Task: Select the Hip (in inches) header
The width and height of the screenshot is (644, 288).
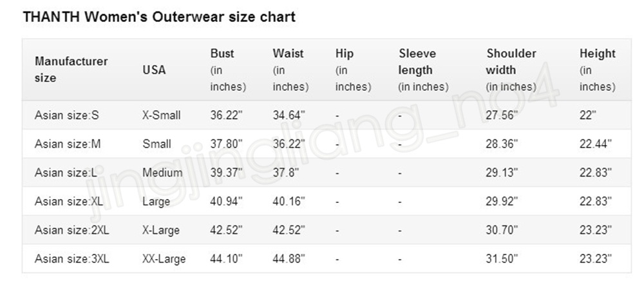Action: point(353,70)
